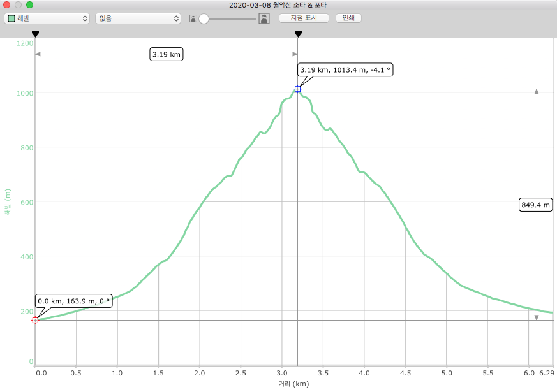Click the 849.4 m elevation difference label

click(x=536, y=205)
